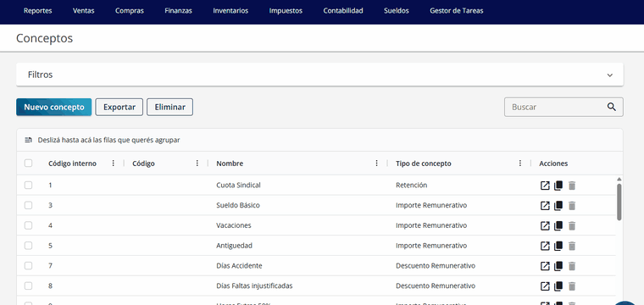Select the Cuota Sindical name cell

tap(238, 186)
